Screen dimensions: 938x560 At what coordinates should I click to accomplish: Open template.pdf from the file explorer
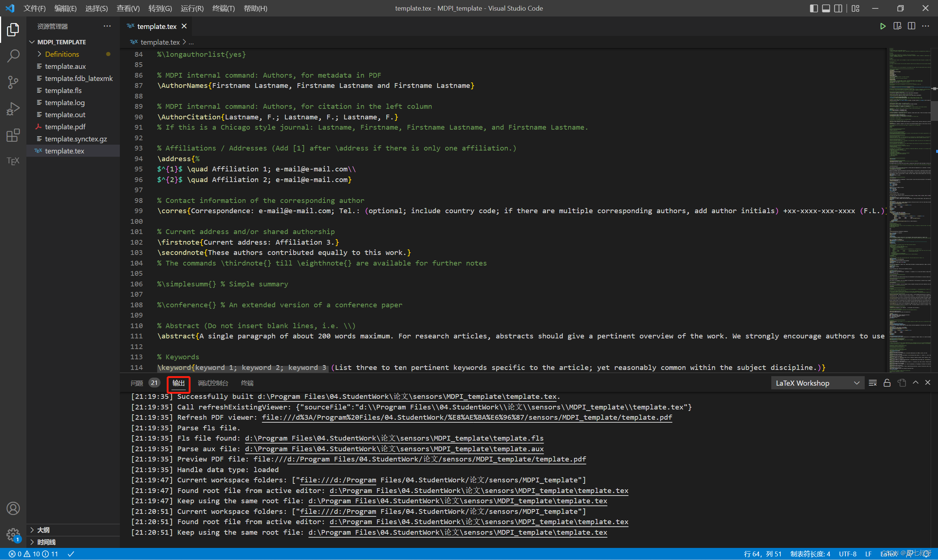pos(65,126)
